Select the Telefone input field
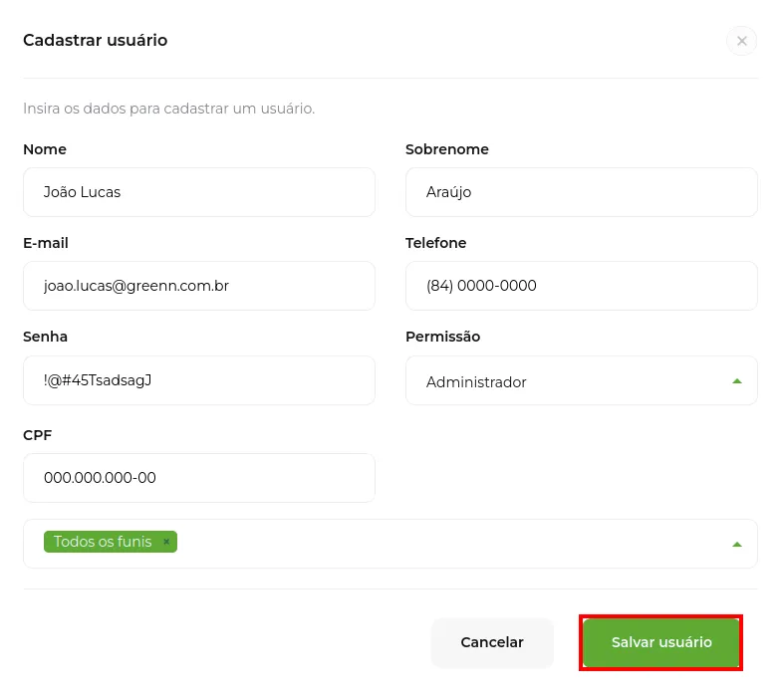This screenshot has height=700, width=783. pos(581,286)
